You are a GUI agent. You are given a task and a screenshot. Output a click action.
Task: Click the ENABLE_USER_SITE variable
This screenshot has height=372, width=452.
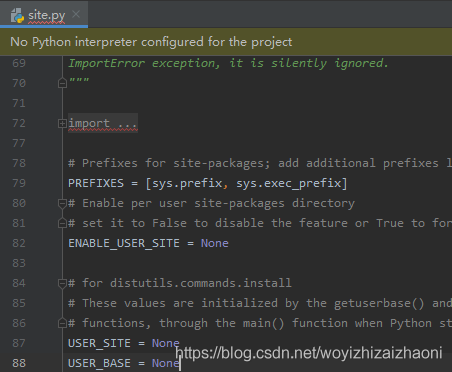(124, 243)
